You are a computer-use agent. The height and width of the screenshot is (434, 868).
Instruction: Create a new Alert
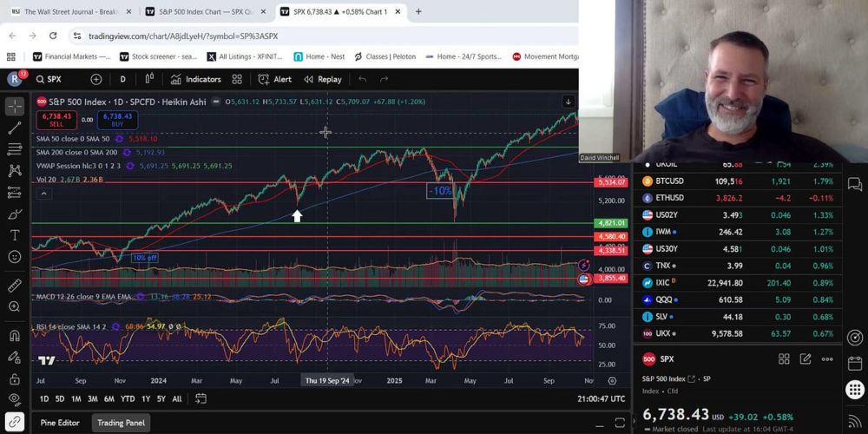[x=275, y=79]
